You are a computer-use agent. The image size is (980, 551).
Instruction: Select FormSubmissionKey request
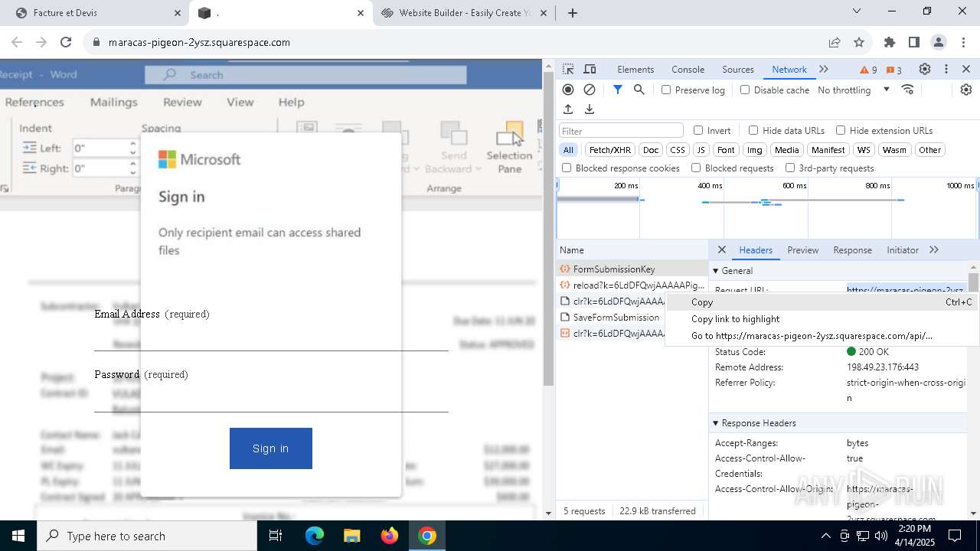click(x=632, y=269)
